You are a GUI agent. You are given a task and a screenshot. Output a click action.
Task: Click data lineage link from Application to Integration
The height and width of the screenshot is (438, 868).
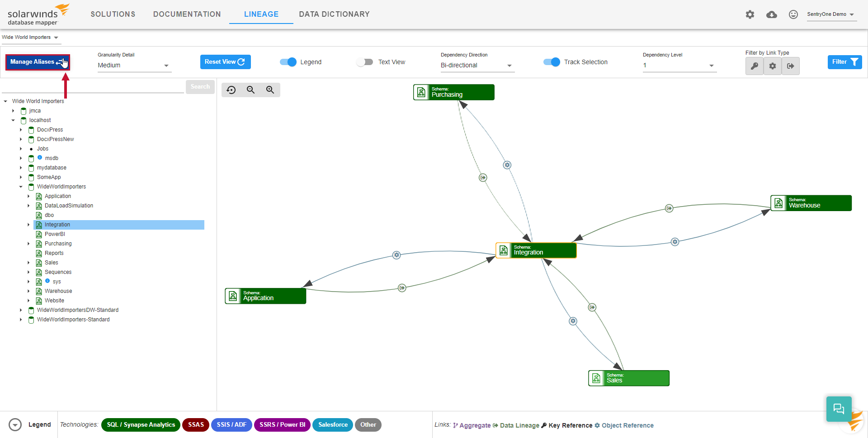[402, 288]
